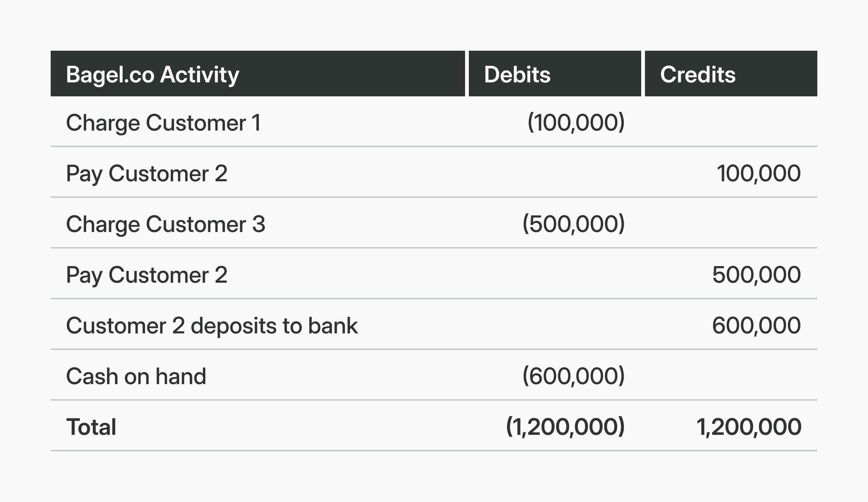Click the Cash on hand row label
This screenshot has height=502, width=868.
136,376
